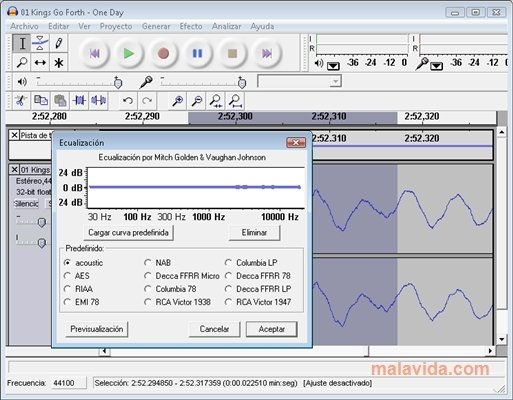Fit entire project in window icon
The width and height of the screenshot is (513, 400).
tap(235, 100)
